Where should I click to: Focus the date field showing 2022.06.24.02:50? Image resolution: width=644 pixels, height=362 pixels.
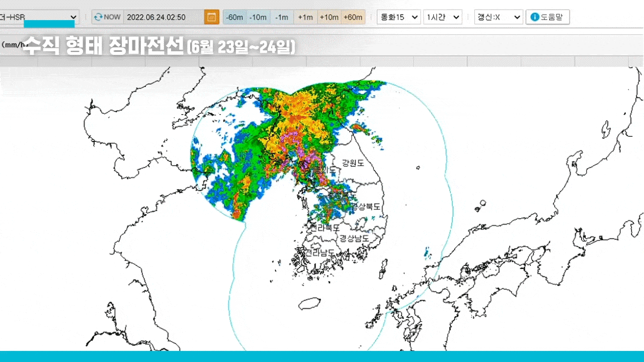(x=164, y=17)
